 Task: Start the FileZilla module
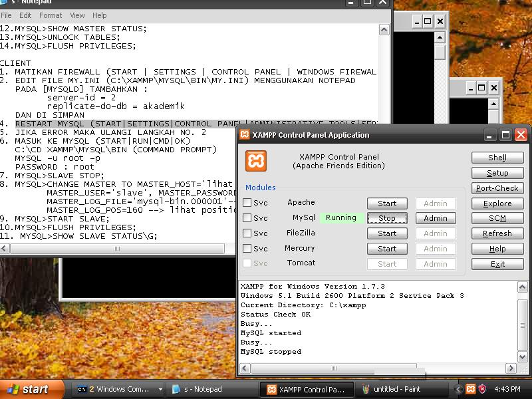pyautogui.click(x=387, y=233)
